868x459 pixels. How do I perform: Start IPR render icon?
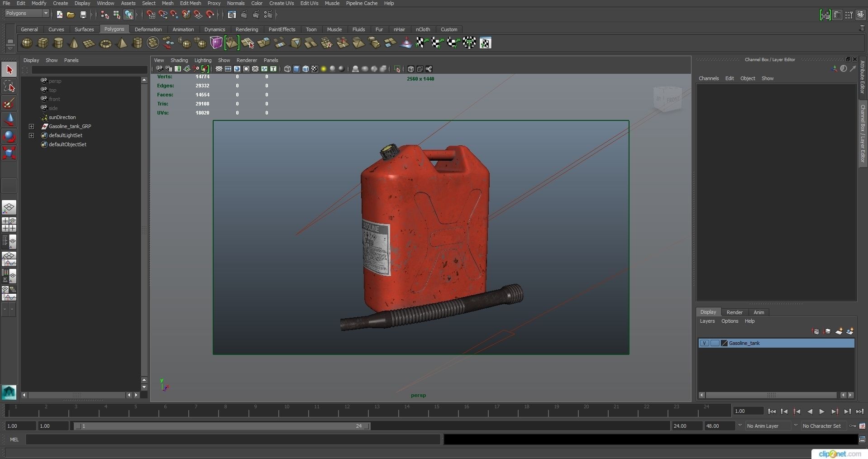pyautogui.click(x=256, y=14)
